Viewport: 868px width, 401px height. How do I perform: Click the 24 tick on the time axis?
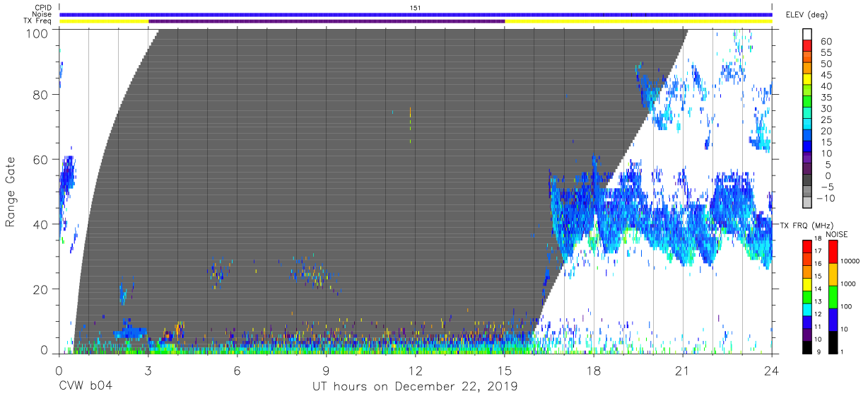click(x=772, y=370)
